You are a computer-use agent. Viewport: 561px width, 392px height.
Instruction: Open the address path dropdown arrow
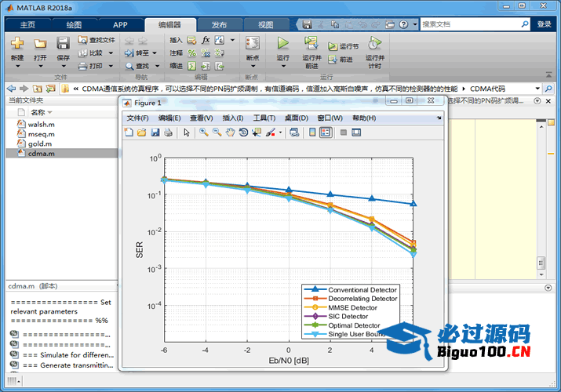tap(537, 89)
